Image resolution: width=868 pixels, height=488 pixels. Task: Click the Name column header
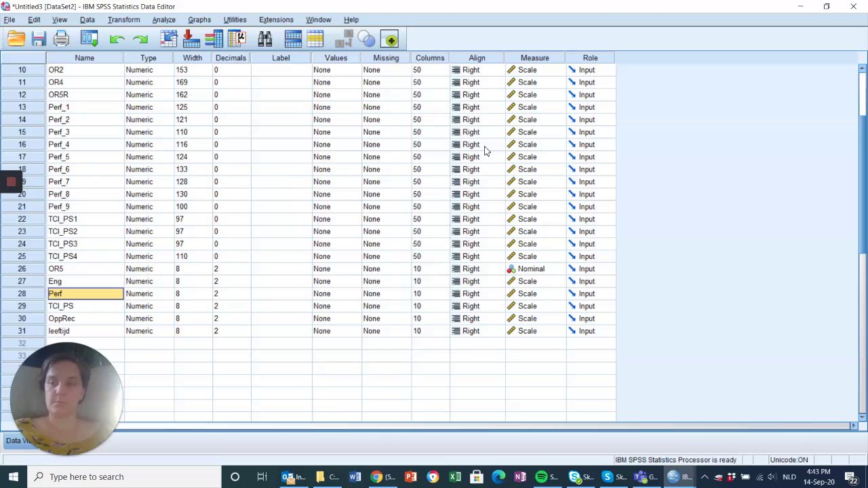coord(85,58)
